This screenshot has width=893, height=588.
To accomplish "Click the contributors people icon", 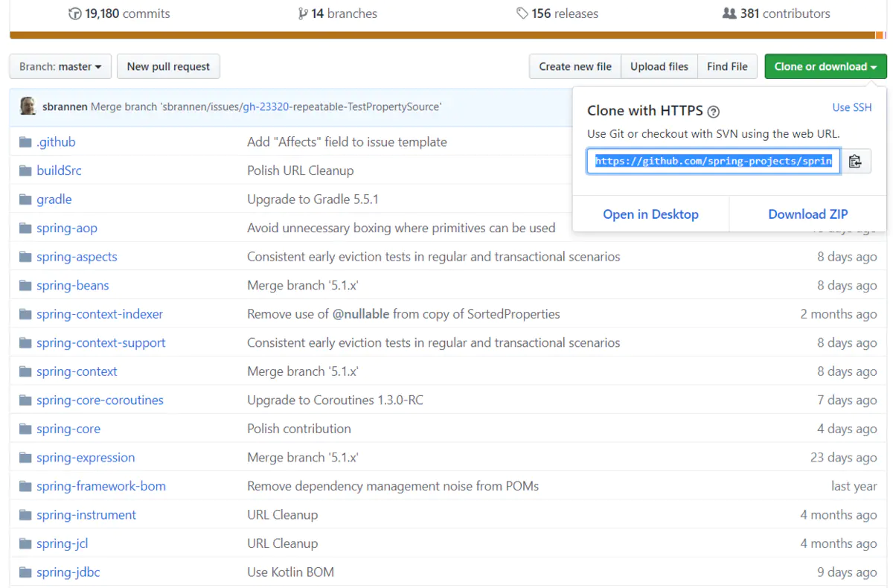I will coord(729,13).
